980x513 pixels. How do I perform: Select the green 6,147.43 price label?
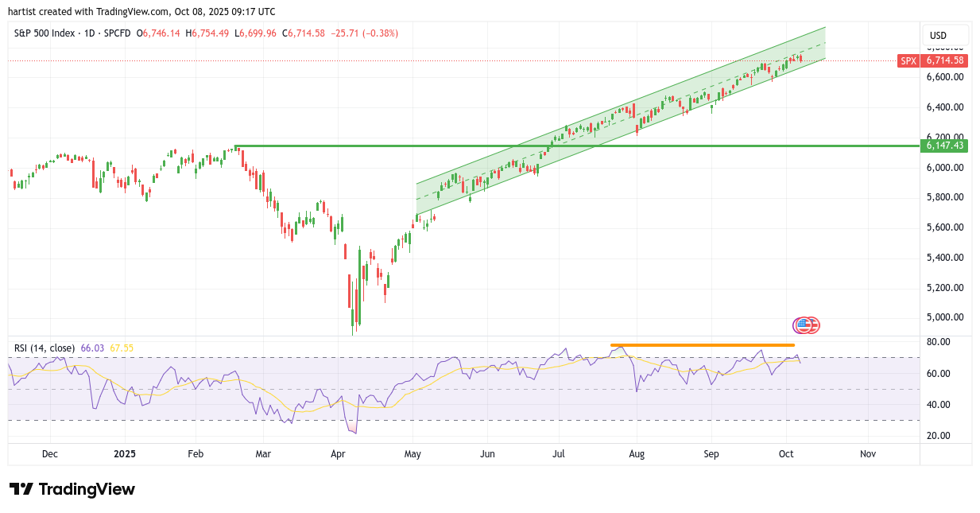944,146
